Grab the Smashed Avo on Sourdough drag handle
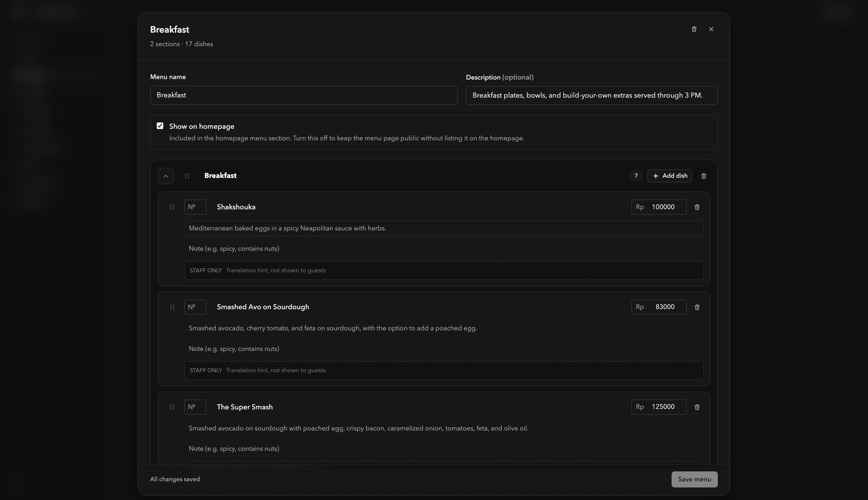Image resolution: width=868 pixels, height=500 pixels. [172, 307]
